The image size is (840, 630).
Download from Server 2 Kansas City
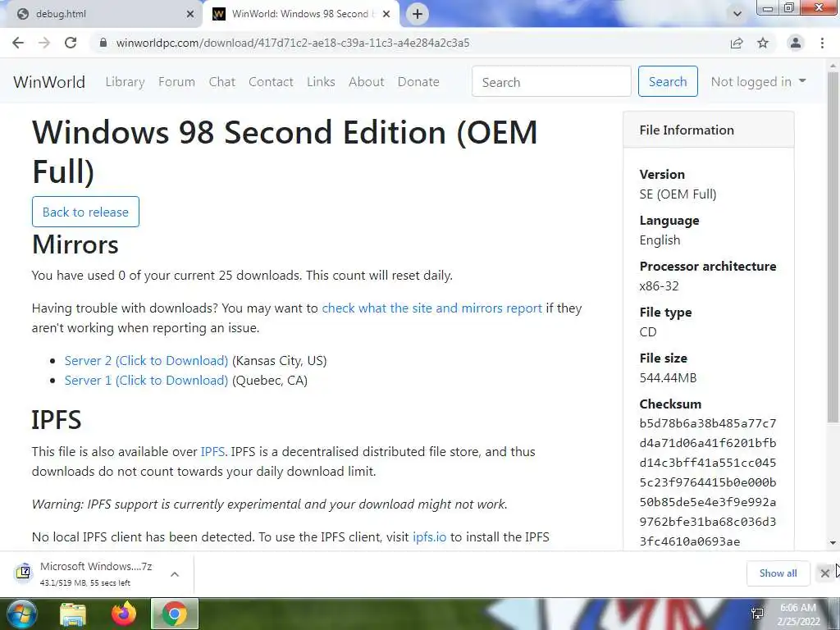point(146,361)
